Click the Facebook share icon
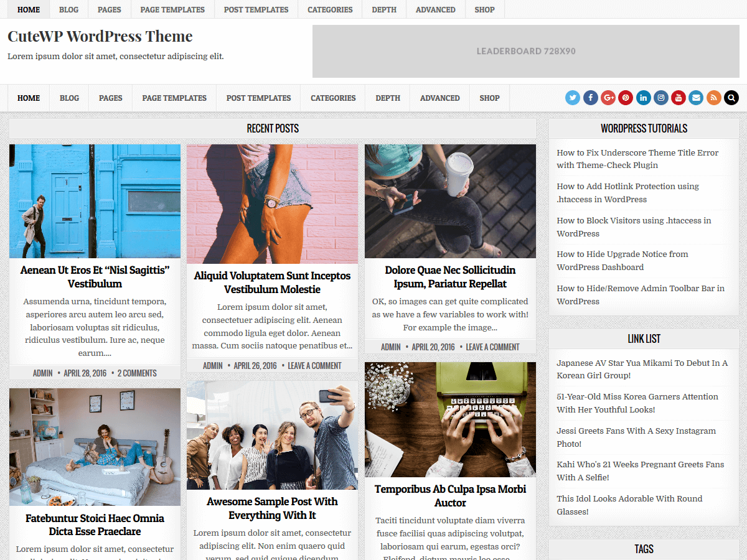 point(590,98)
